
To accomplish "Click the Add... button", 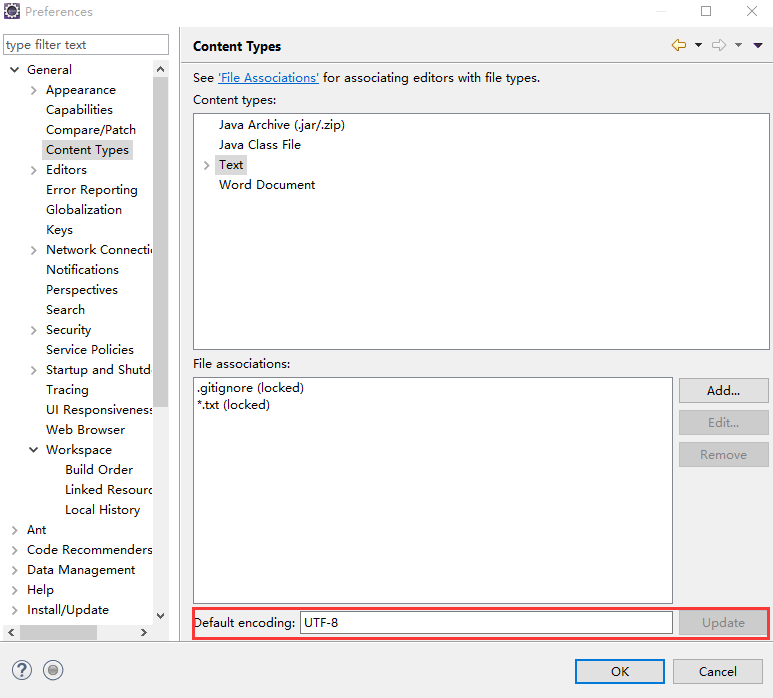I will (x=723, y=390).
